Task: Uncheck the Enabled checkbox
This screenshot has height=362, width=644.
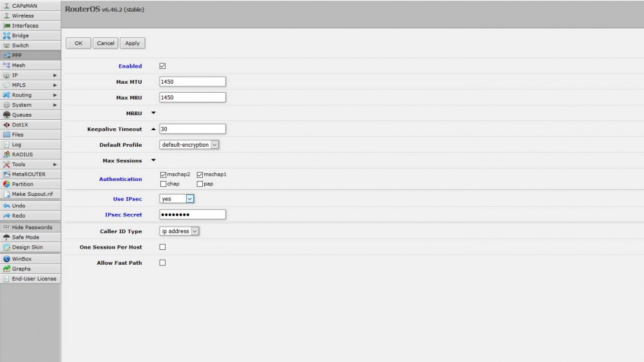Action: click(x=162, y=66)
